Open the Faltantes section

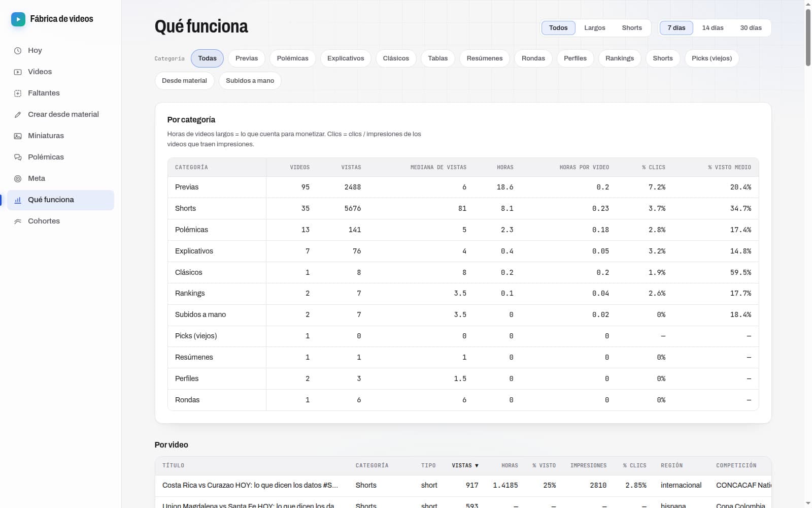(60, 93)
